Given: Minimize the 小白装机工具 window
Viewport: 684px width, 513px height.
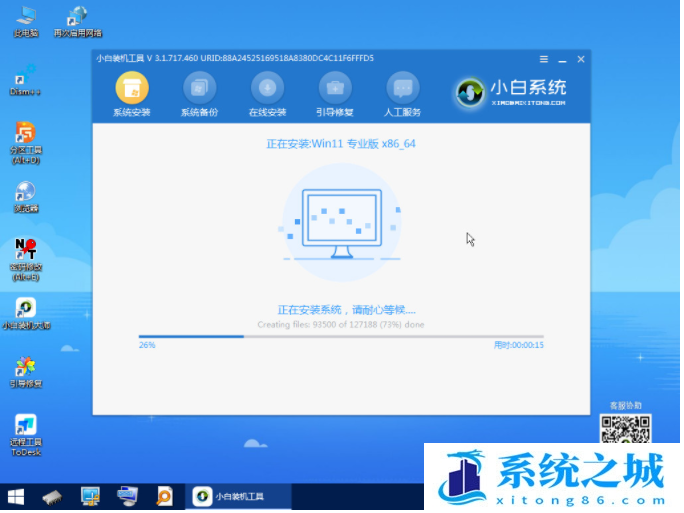Looking at the screenshot, I should [562, 59].
